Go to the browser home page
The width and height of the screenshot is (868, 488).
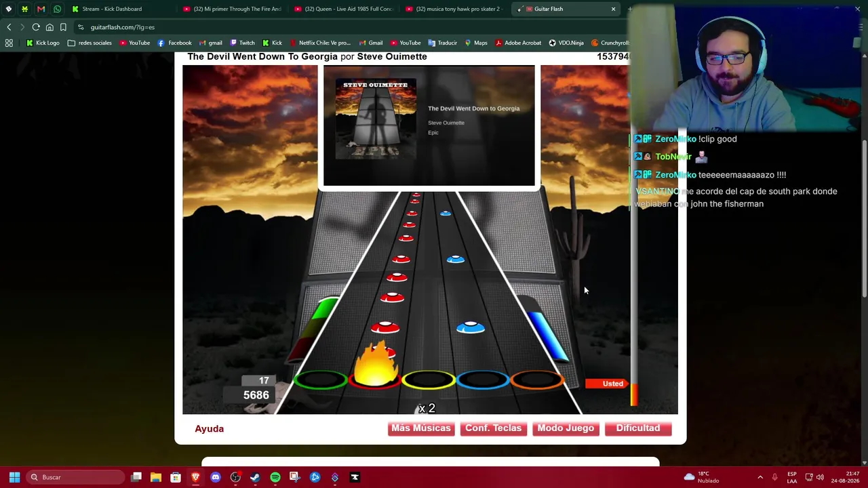pos(50,27)
